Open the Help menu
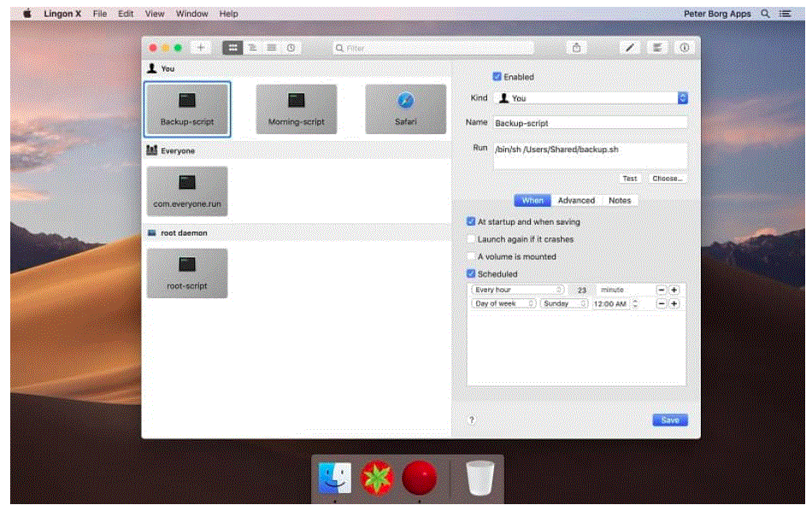This screenshot has height=511, width=812. pos(228,14)
